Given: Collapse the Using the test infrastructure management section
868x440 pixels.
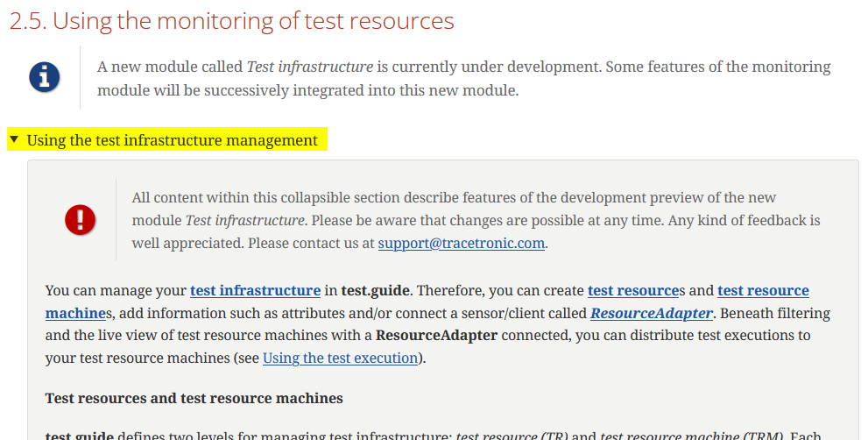Looking at the screenshot, I should coord(166,140).
